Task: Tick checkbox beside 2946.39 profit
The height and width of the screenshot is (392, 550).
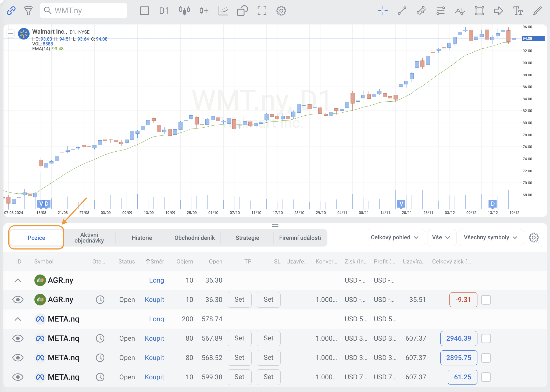Action: [486, 338]
